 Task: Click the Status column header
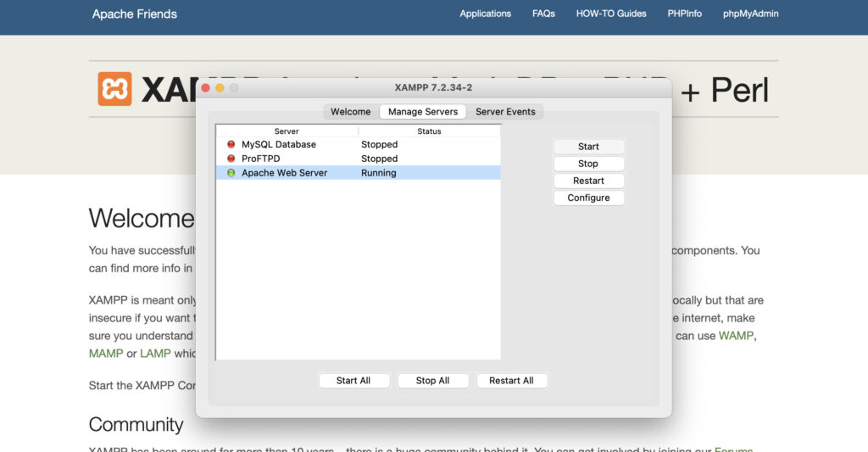[x=430, y=131]
